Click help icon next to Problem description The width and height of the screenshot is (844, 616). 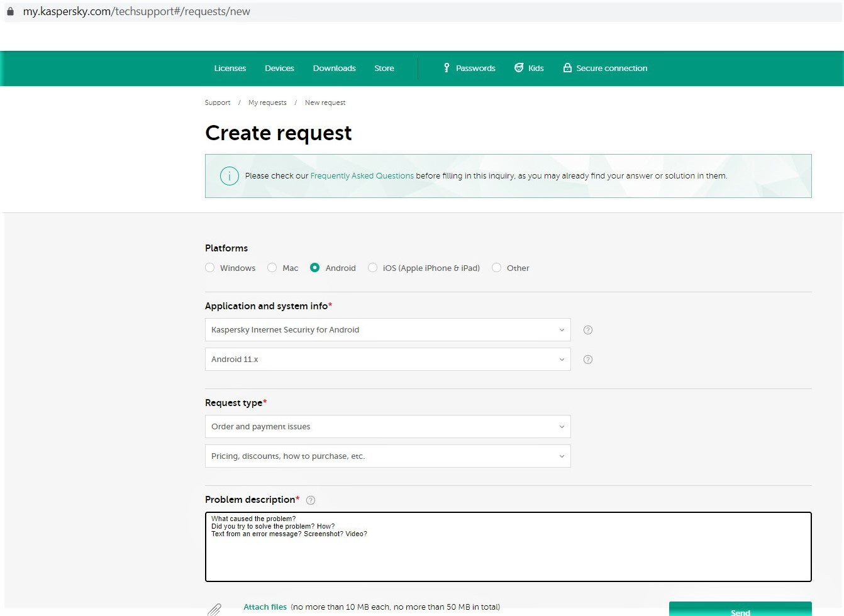click(x=311, y=500)
